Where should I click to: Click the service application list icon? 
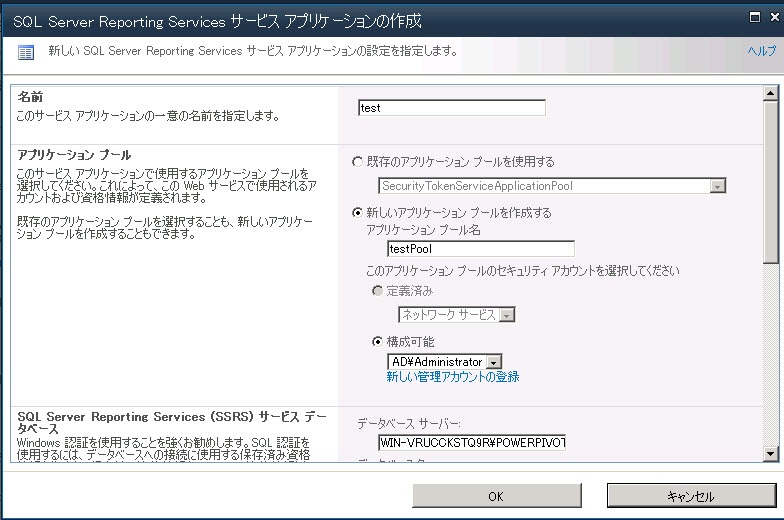(26, 52)
